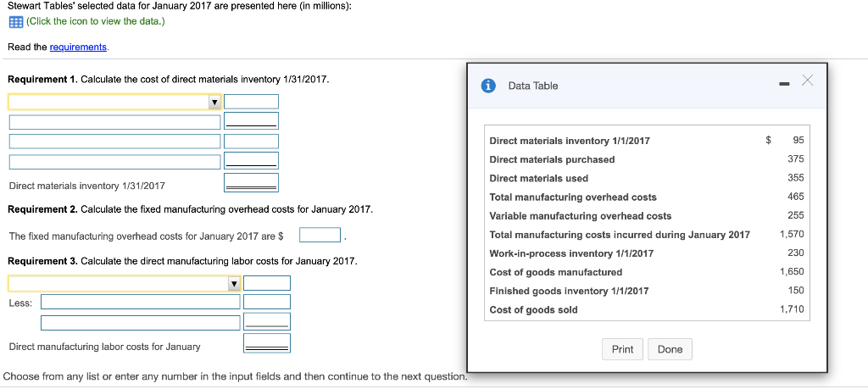
Task: Click the second amount field in Requirement 1
Action: (x=251, y=121)
